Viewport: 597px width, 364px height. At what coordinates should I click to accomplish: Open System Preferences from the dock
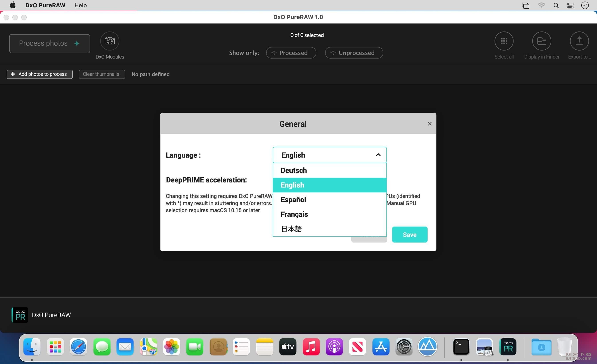click(x=403, y=346)
